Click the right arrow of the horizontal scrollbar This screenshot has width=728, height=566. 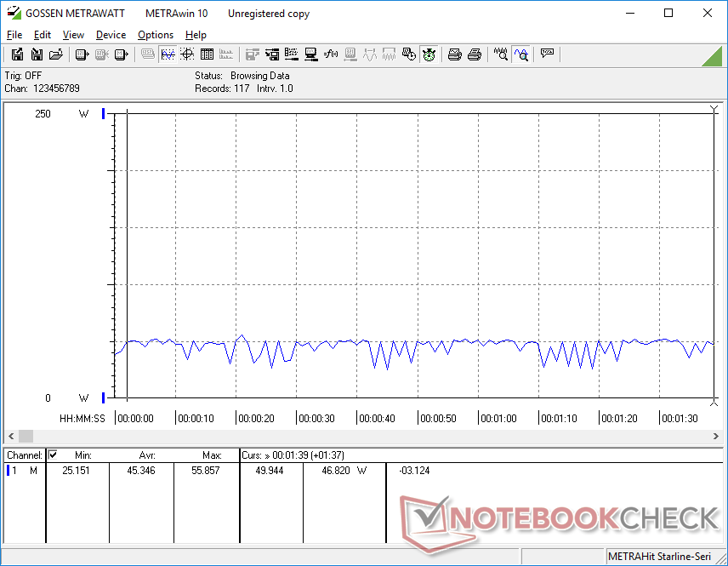tap(716, 436)
